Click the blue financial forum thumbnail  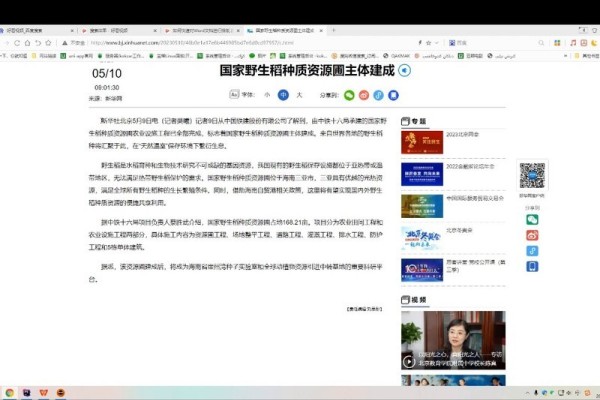(422, 174)
